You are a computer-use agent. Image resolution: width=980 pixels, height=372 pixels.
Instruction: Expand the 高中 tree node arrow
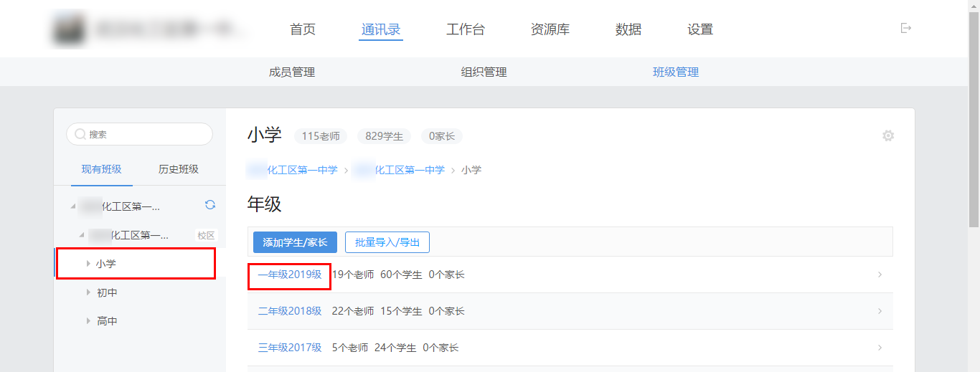(88, 321)
